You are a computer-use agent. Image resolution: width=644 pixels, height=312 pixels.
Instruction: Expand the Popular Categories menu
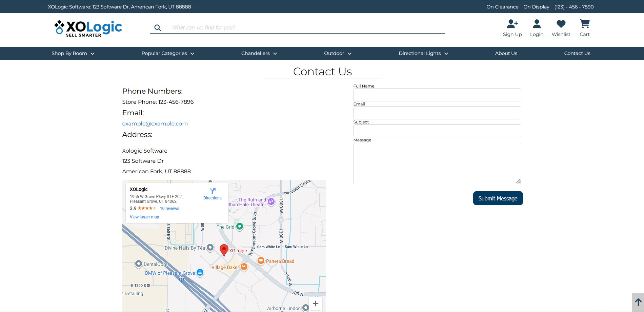(168, 53)
